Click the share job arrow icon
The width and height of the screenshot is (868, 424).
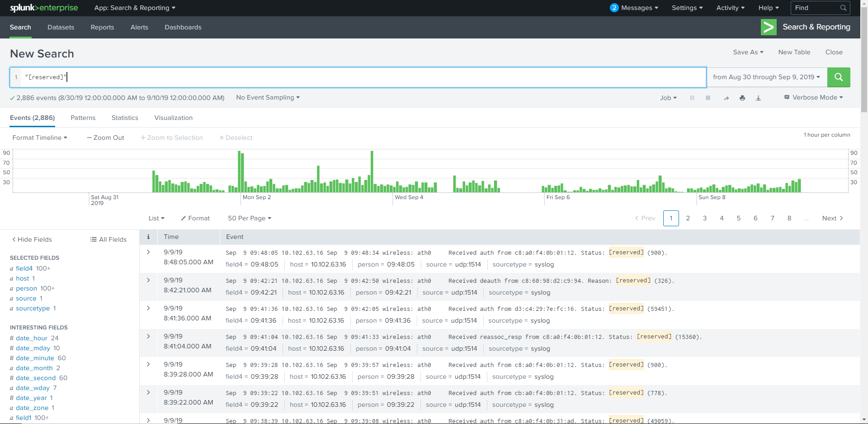click(x=726, y=98)
